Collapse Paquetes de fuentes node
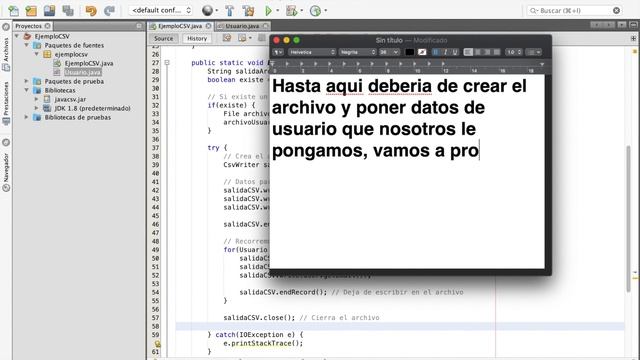Screen dimensions: 640x360 point(27,45)
